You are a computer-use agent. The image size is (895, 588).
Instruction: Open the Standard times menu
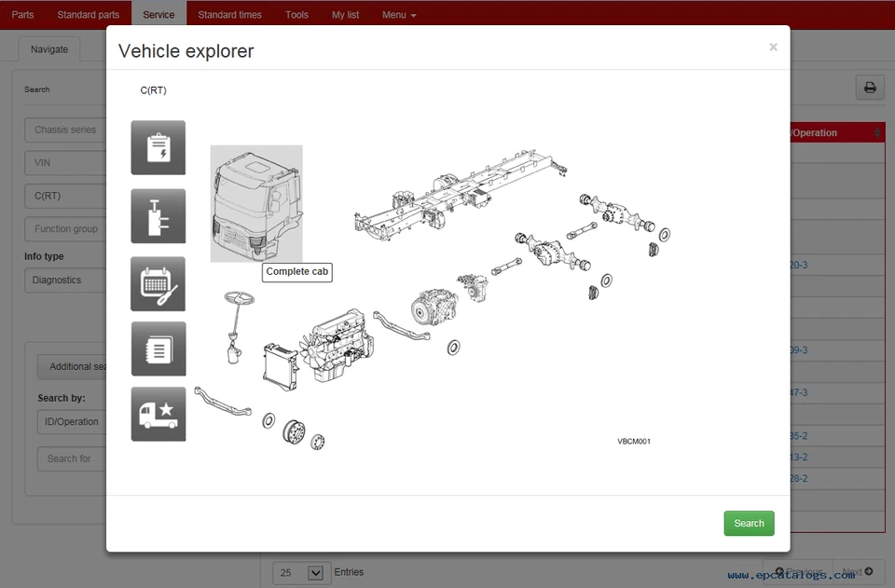tap(229, 14)
